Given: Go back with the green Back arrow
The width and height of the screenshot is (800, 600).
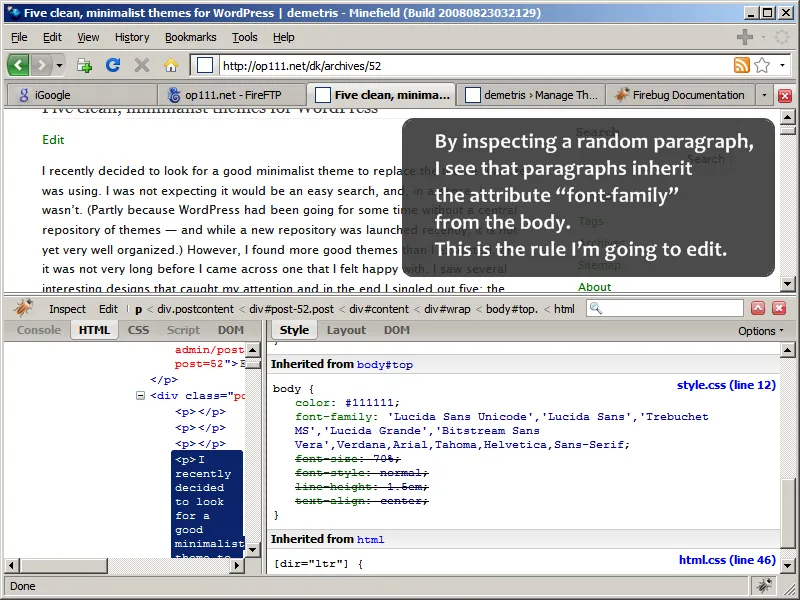Looking at the screenshot, I should [18, 65].
